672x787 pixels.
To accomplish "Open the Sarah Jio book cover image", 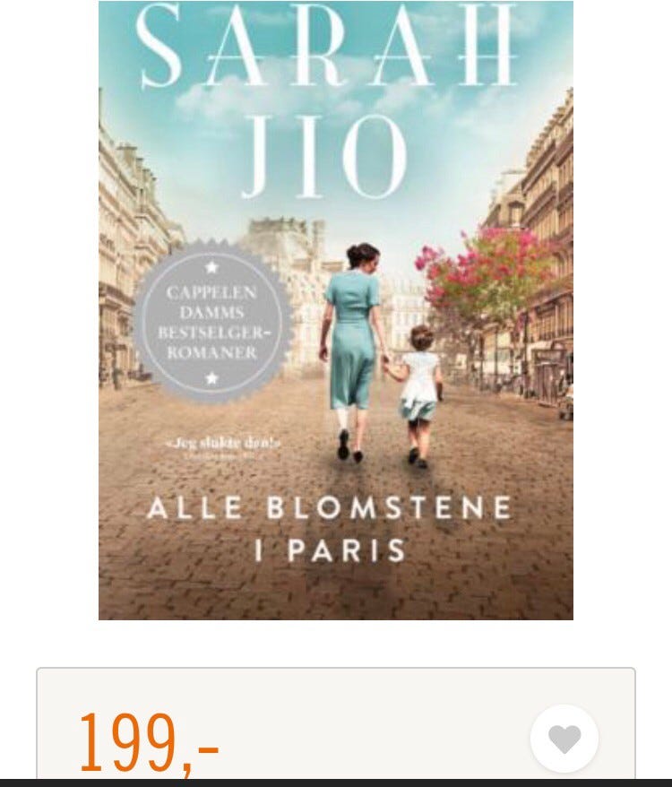I will (336, 310).
